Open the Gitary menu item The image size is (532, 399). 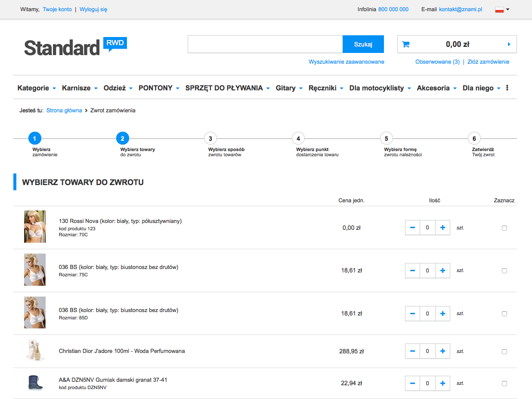point(289,88)
